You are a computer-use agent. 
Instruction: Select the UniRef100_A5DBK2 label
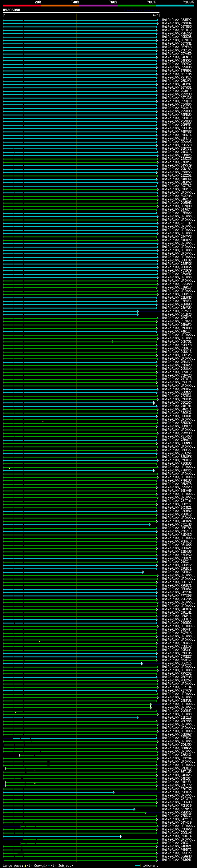coord(177,460)
